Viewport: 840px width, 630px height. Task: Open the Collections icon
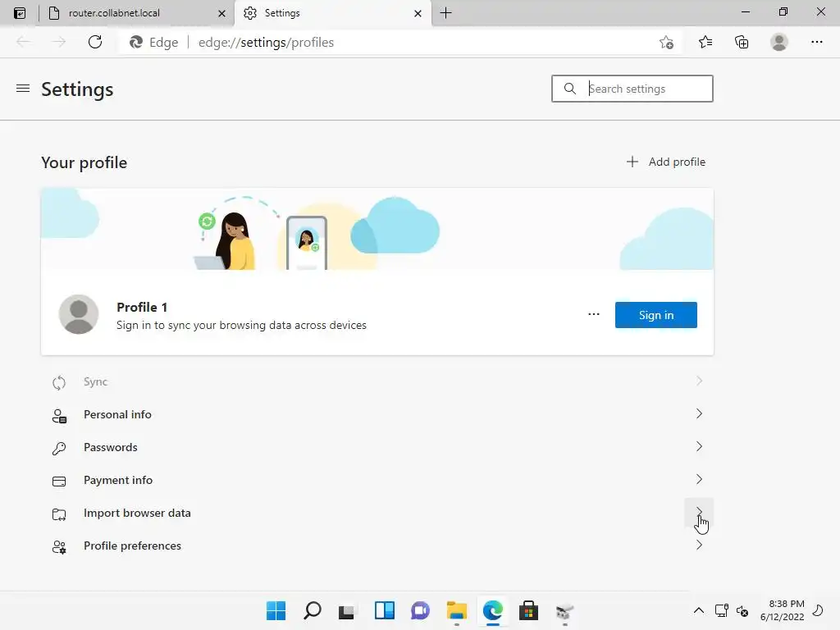pyautogui.click(x=742, y=42)
